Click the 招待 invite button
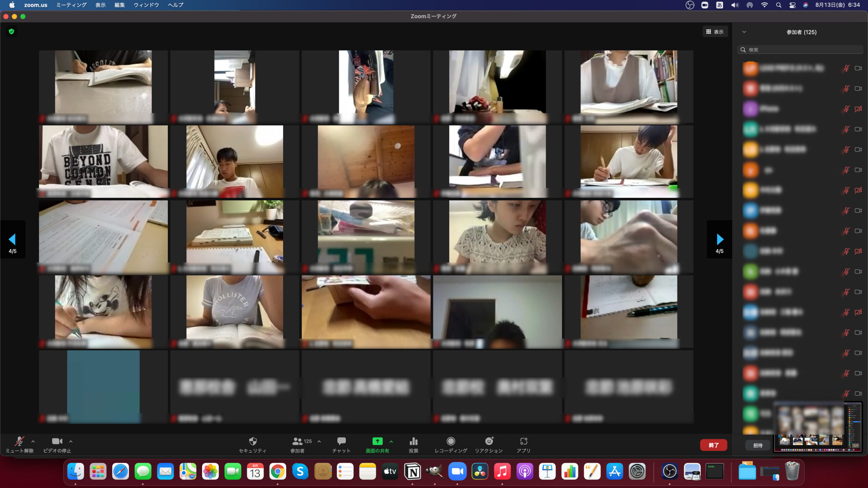Viewport: 868px width, 488px height. tap(757, 445)
